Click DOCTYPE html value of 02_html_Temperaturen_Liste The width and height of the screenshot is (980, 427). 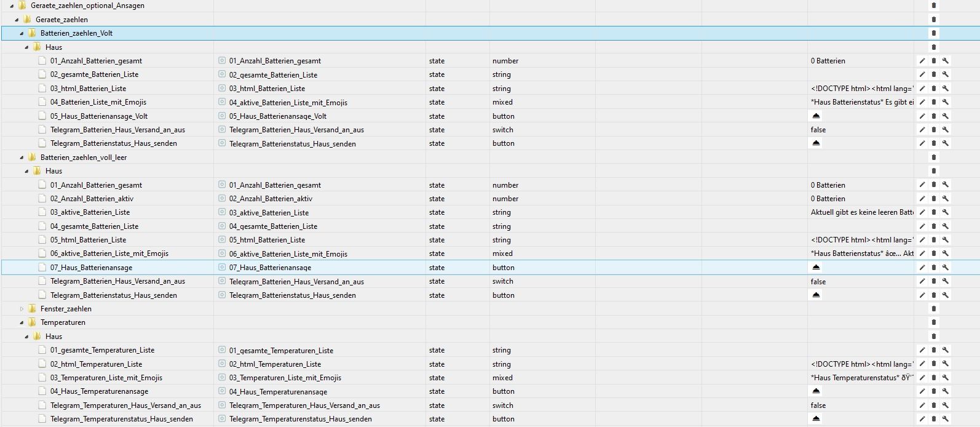(x=862, y=364)
